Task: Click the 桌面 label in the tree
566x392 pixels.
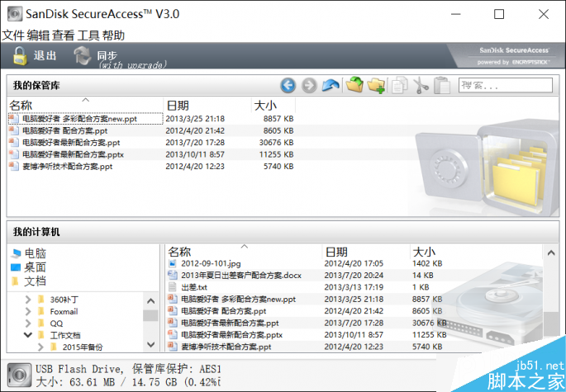Action: coord(36,267)
